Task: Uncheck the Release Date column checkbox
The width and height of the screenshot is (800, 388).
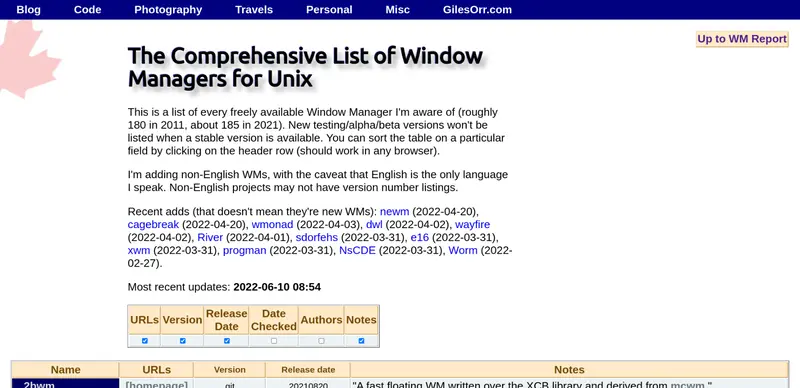Action: pyautogui.click(x=227, y=341)
